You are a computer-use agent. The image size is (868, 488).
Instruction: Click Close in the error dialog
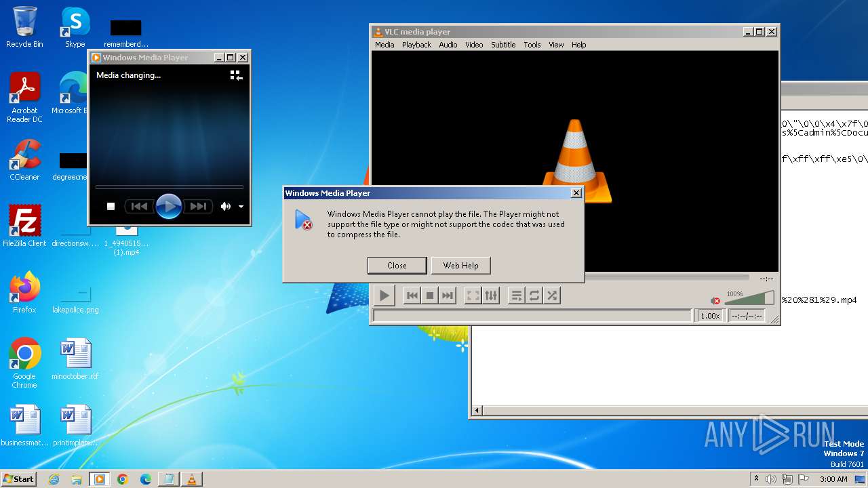[x=397, y=266]
